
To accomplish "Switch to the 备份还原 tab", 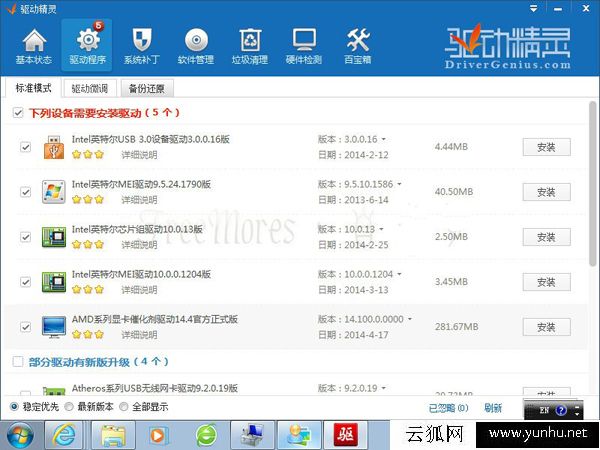I will pos(147,88).
